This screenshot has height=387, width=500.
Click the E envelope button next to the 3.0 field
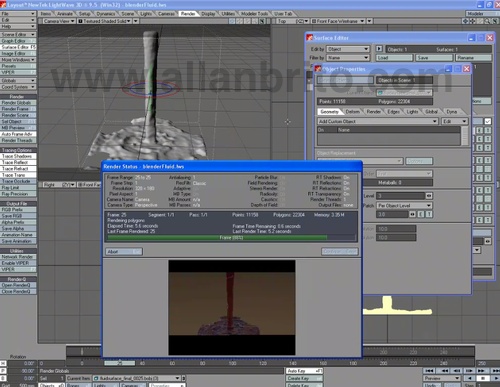point(421,214)
